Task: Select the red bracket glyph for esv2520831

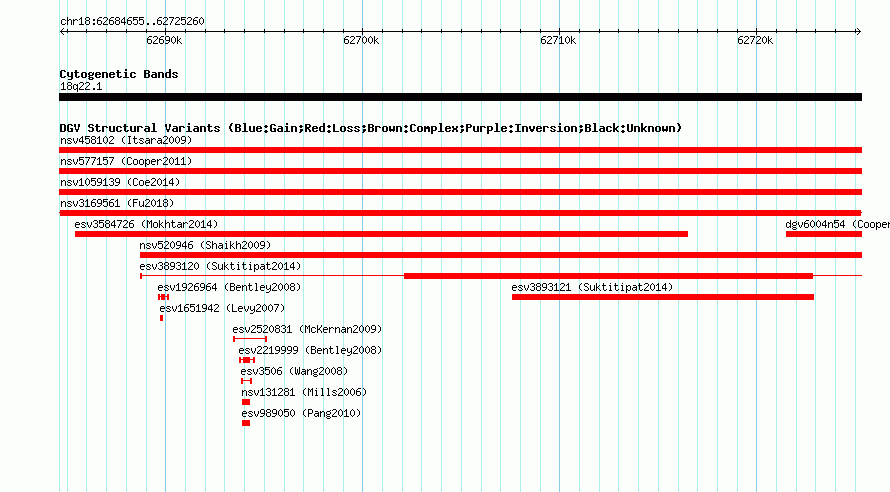Action: tap(250, 339)
